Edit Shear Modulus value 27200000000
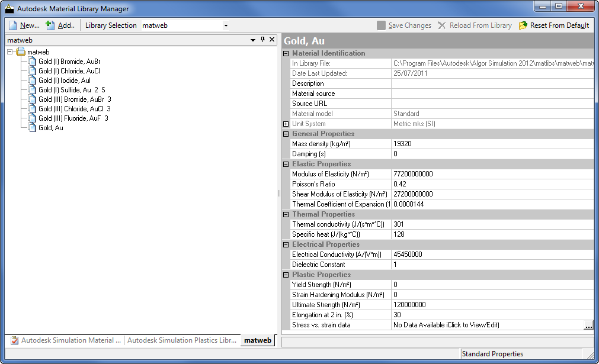This screenshot has height=364, width=599. tap(492, 194)
